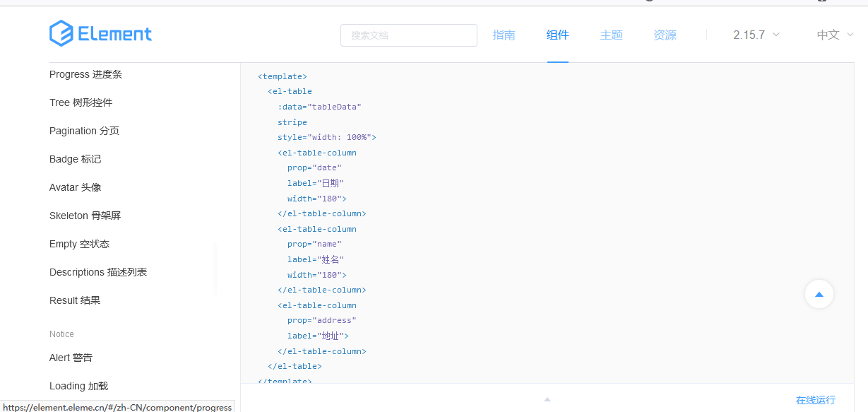Go to Skeleton 骨架屏 page
The image size is (868, 412).
pyautogui.click(x=85, y=216)
